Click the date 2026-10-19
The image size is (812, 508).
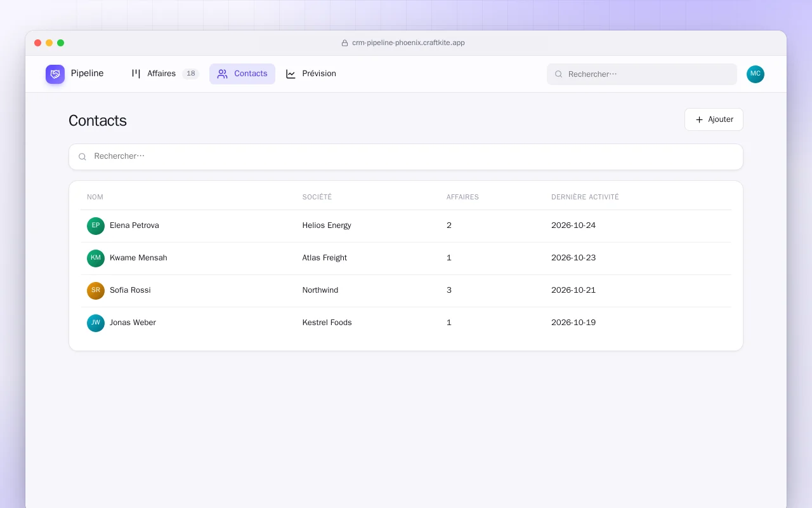pyautogui.click(x=573, y=323)
